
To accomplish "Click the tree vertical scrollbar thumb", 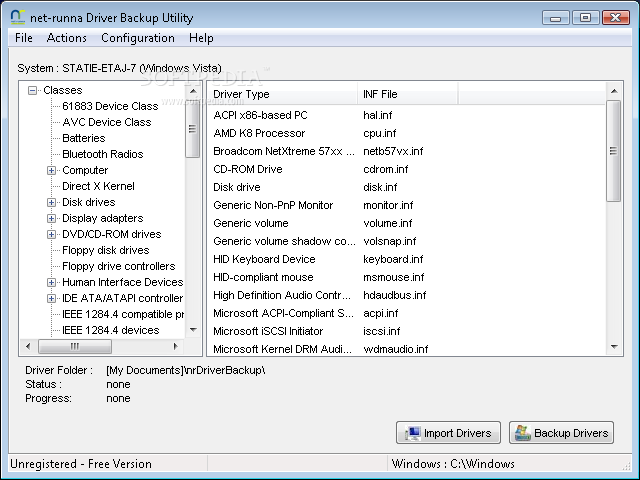I will (x=192, y=129).
